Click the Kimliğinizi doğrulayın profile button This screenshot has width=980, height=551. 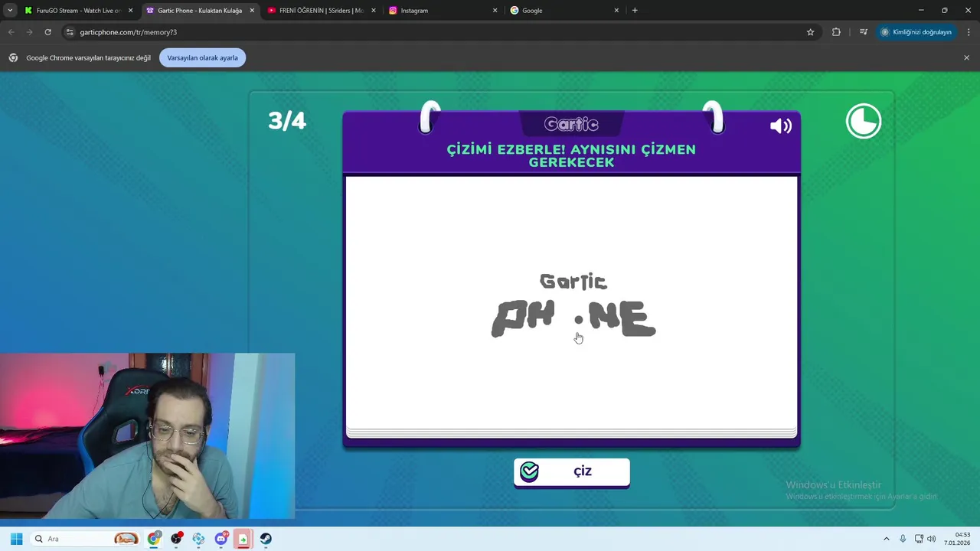point(916,32)
